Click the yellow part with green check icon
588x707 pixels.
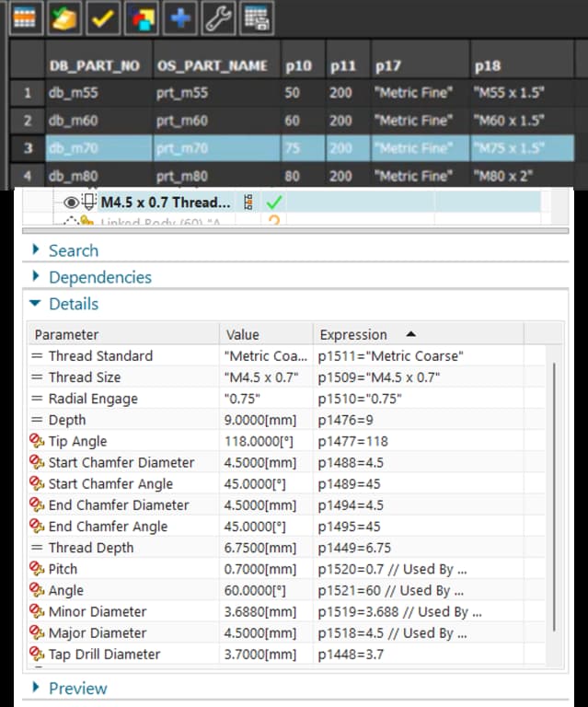point(63,17)
